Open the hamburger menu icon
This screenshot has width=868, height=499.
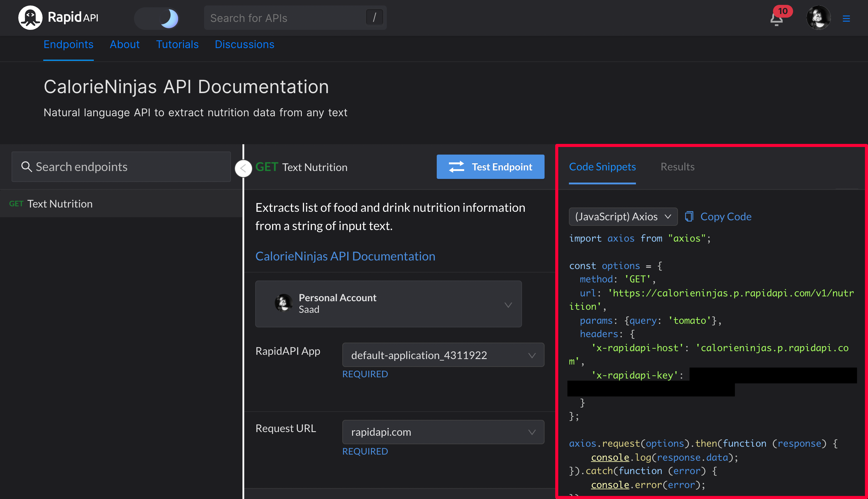tap(846, 19)
